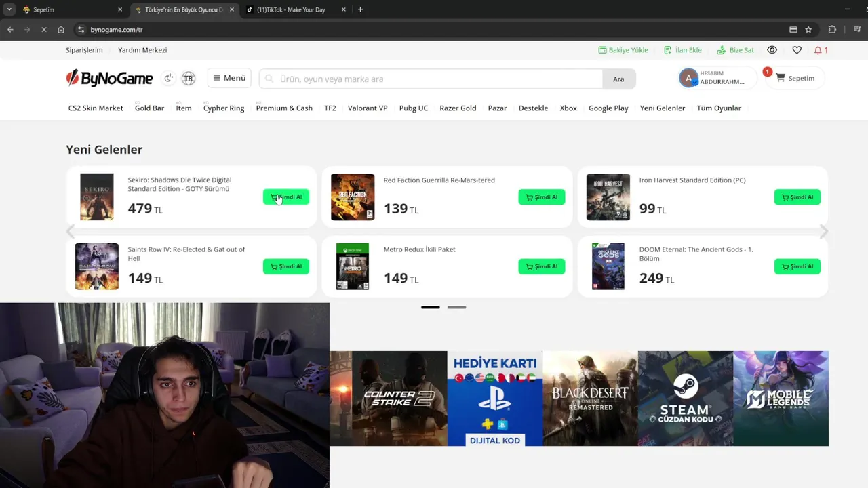Screen dimensions: 868x488
Task: Select the TF2 nav category
Action: click(x=330, y=108)
